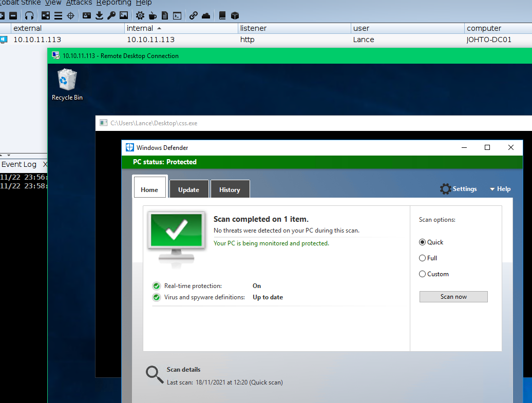Collapse panel using the up splitter arrow

point(2,155)
